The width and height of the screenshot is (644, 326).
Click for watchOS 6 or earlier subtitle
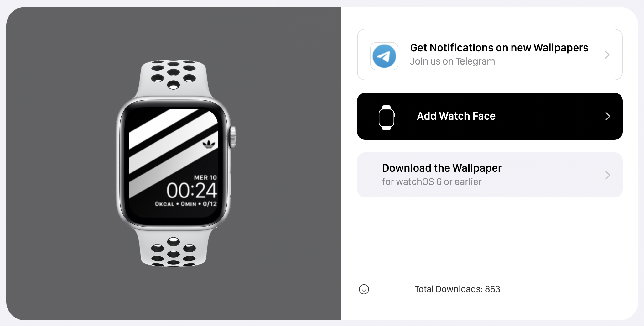[432, 182]
